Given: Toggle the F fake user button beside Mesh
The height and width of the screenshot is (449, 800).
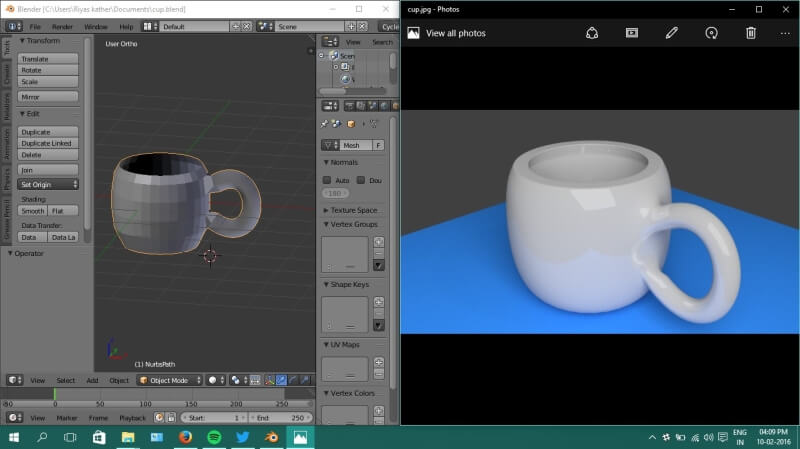Looking at the screenshot, I should pyautogui.click(x=378, y=145).
